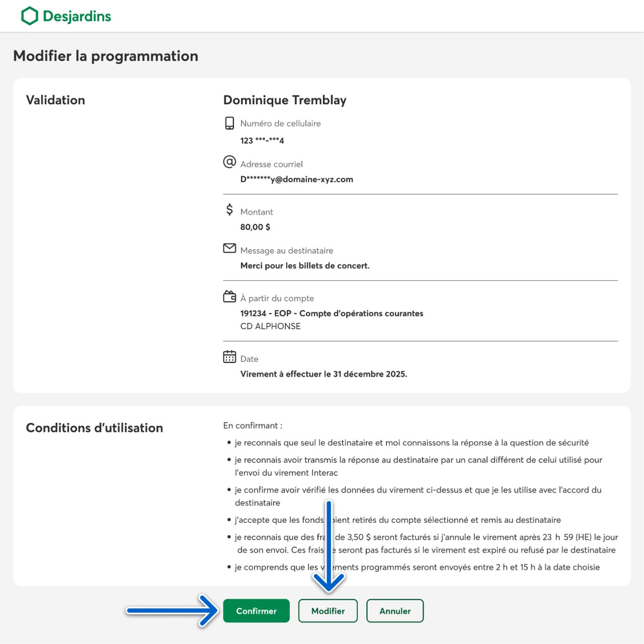644x644 pixels.
Task: Click the Desjardins hexagon logo
Action: click(30, 16)
